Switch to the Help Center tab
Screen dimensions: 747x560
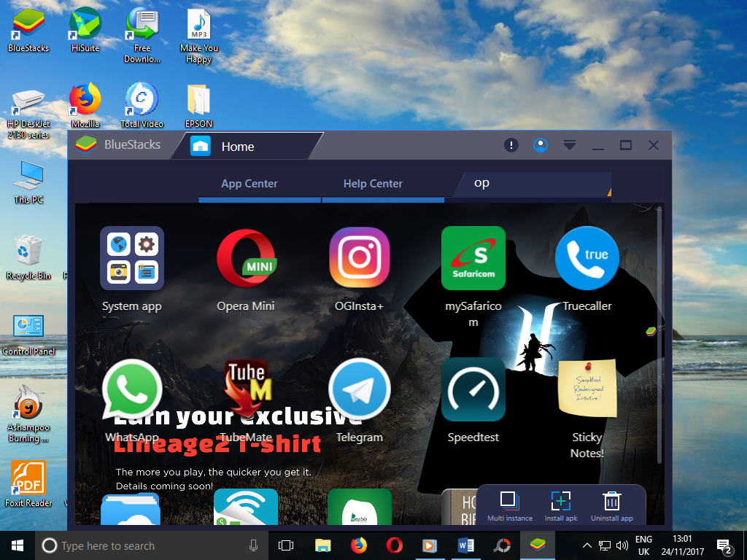click(x=373, y=184)
